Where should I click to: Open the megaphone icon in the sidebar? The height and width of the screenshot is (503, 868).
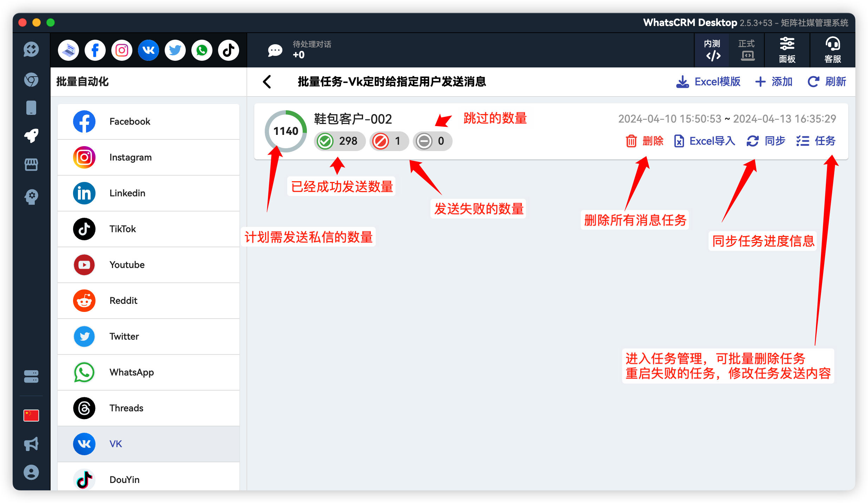pos(31,444)
